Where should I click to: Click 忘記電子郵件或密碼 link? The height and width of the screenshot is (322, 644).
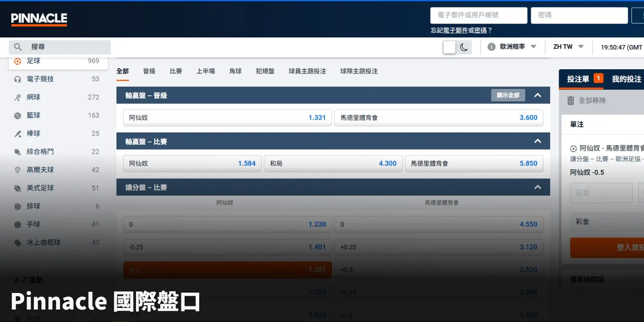pyautogui.click(x=461, y=30)
